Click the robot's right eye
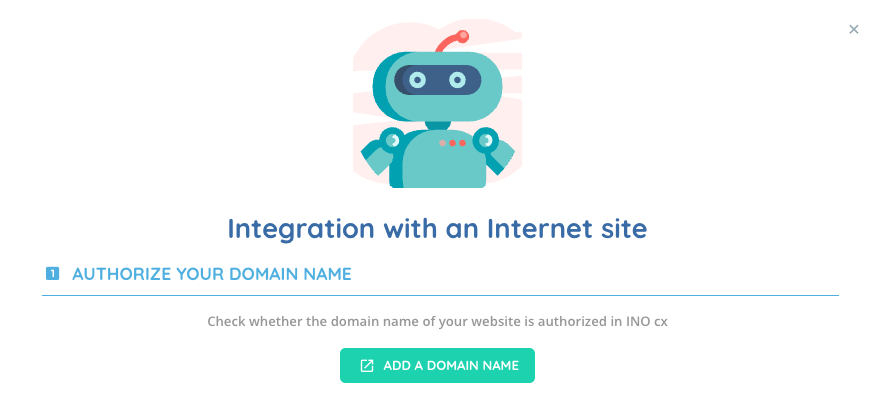This screenshot has width=876, height=412. click(x=458, y=80)
